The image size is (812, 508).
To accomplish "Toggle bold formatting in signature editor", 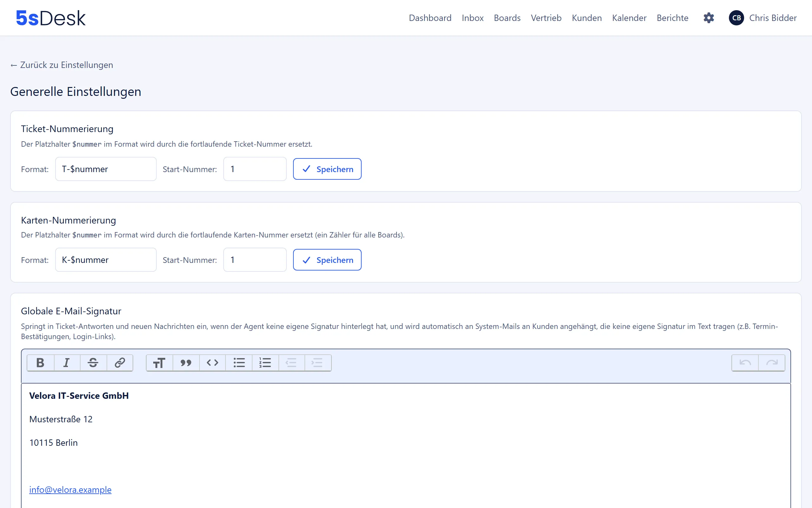I will tap(40, 363).
